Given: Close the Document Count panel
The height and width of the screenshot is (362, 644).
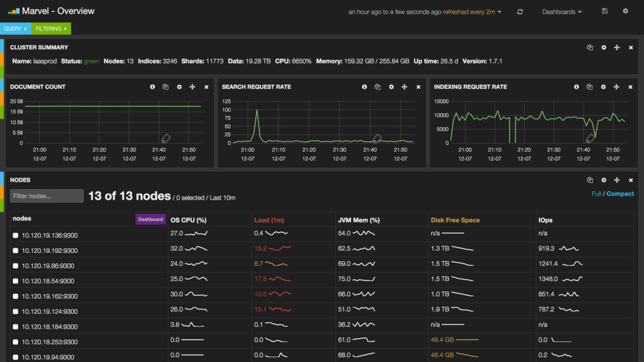Looking at the screenshot, I should (206, 87).
